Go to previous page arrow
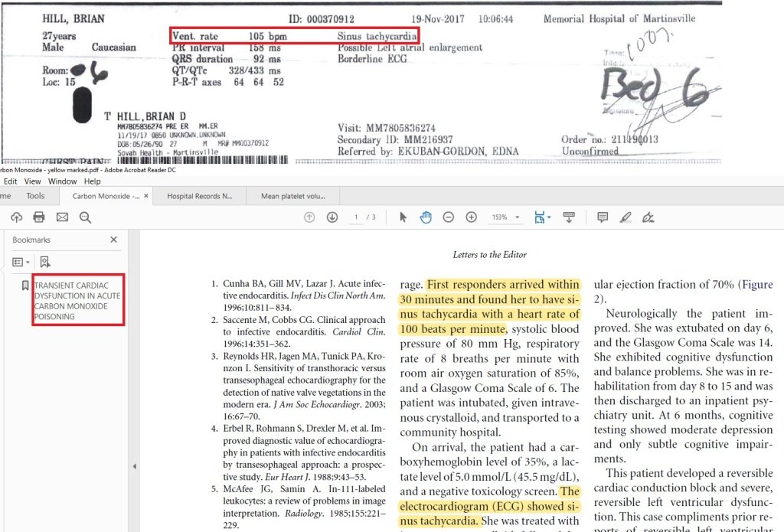Viewport: 784px width, 532px height. click(x=309, y=217)
